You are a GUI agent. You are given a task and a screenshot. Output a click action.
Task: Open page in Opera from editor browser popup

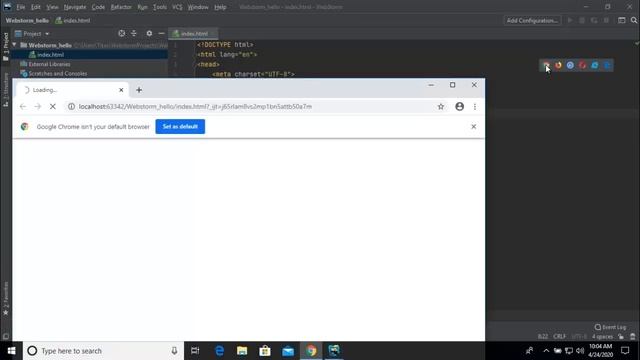pos(582,65)
